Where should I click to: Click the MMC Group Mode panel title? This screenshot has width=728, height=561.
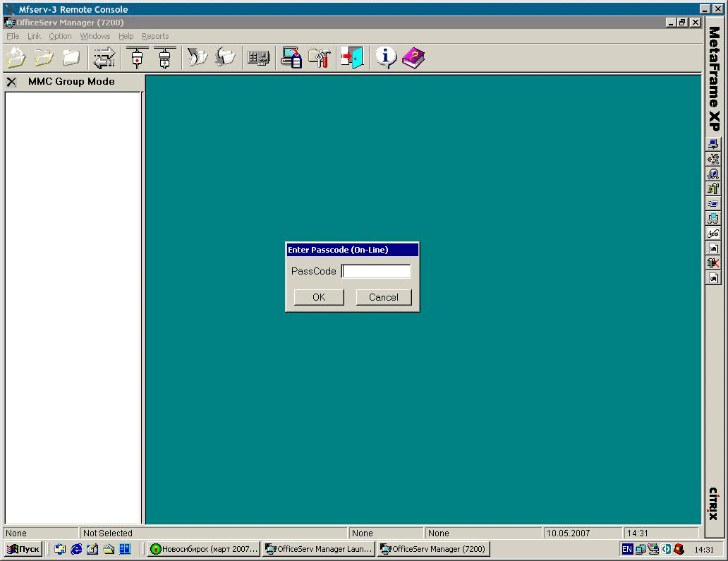tap(71, 81)
